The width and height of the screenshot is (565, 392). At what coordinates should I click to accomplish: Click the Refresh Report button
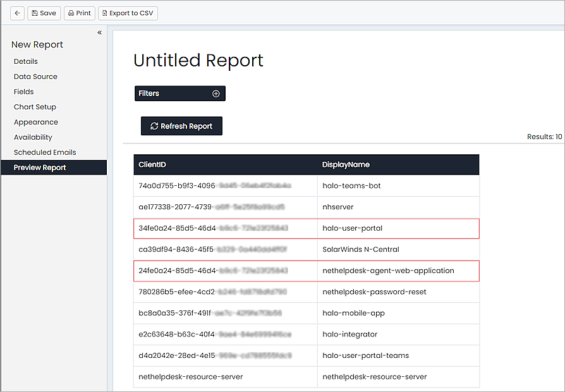[181, 126]
